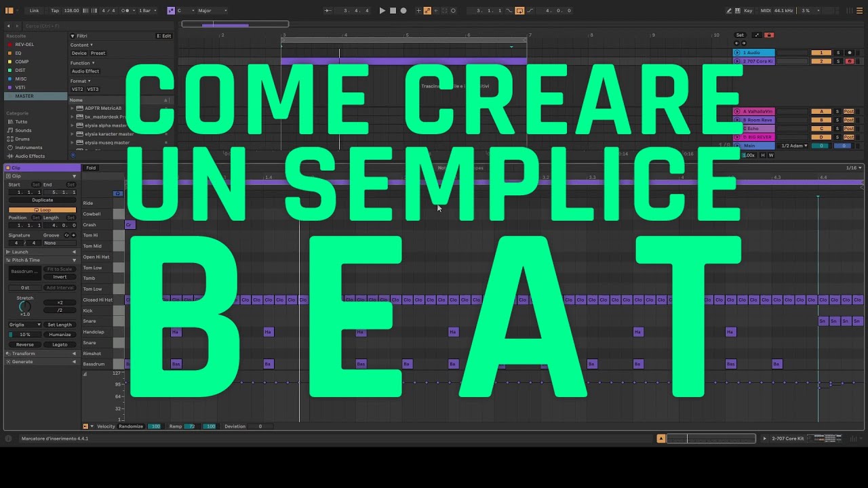Open the Drums browser category
The image size is (868, 488).
tap(22, 139)
